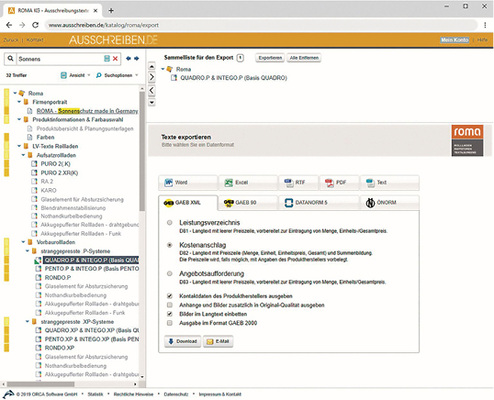Switch to the ÖNORM tab
The image size is (494, 400).
coord(390,203)
